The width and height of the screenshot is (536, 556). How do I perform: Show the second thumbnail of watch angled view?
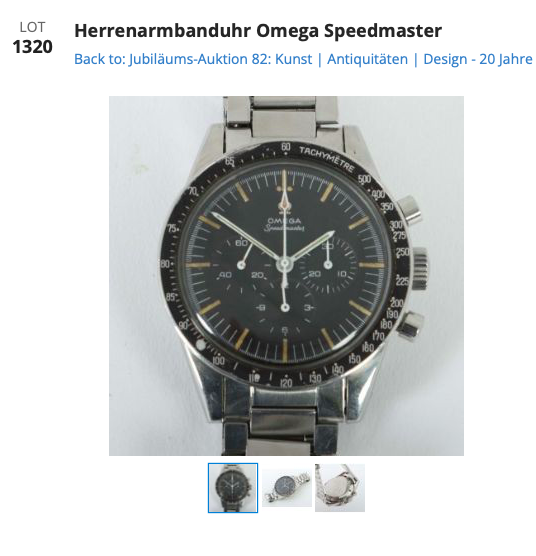287,488
